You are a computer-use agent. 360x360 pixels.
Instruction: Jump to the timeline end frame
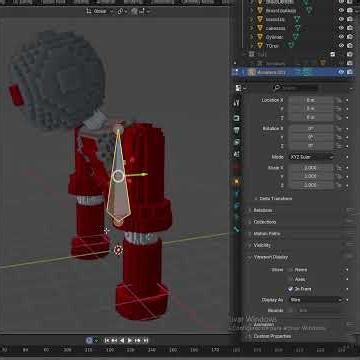pos(145,340)
